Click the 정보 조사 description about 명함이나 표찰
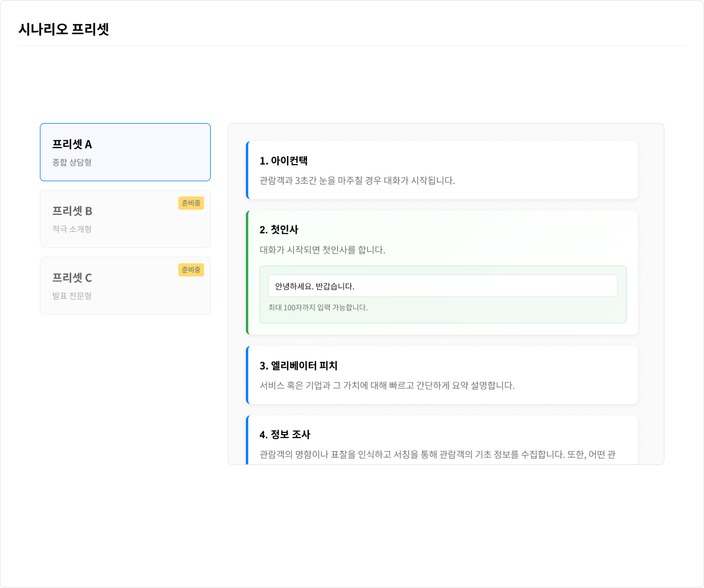 (x=437, y=454)
